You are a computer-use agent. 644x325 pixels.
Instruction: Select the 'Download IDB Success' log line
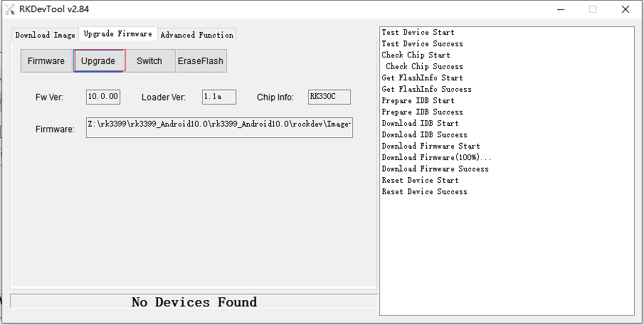tap(424, 134)
